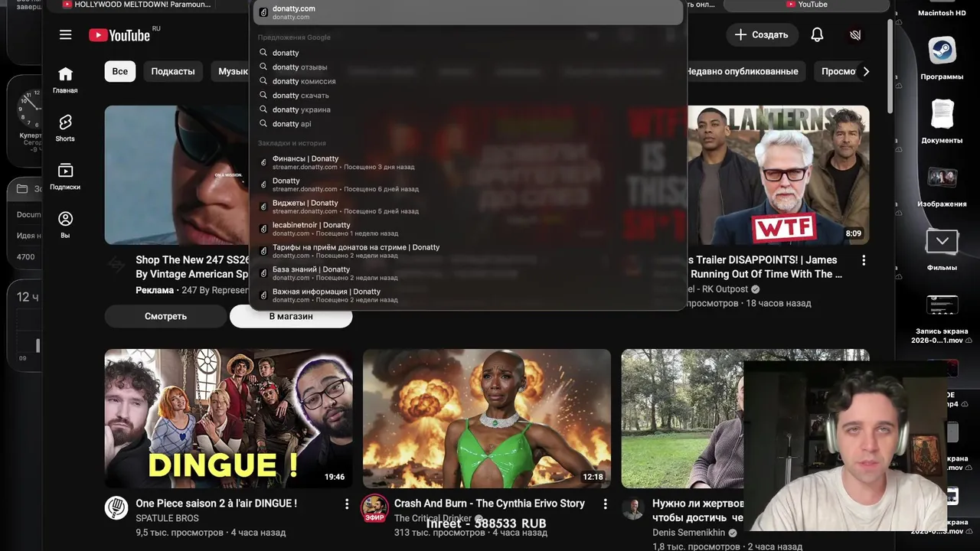Click the В магазин ad button
This screenshot has height=551, width=980.
[x=291, y=316]
